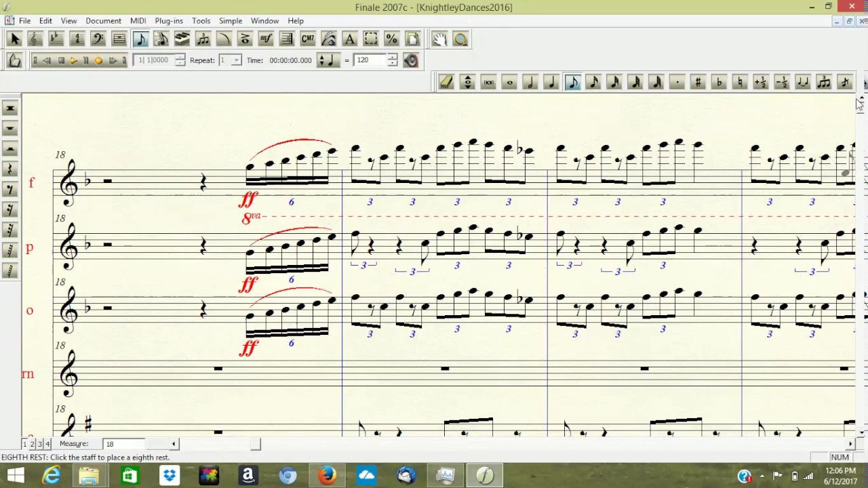Viewport: 868px width, 488px height.
Task: Click the raise half step button
Action: (x=761, y=82)
